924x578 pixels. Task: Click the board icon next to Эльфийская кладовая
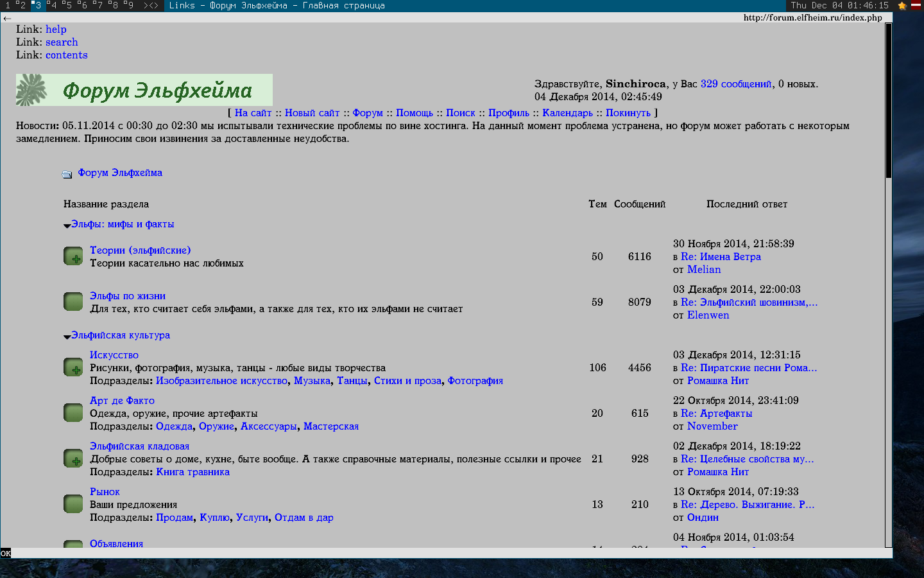click(73, 459)
